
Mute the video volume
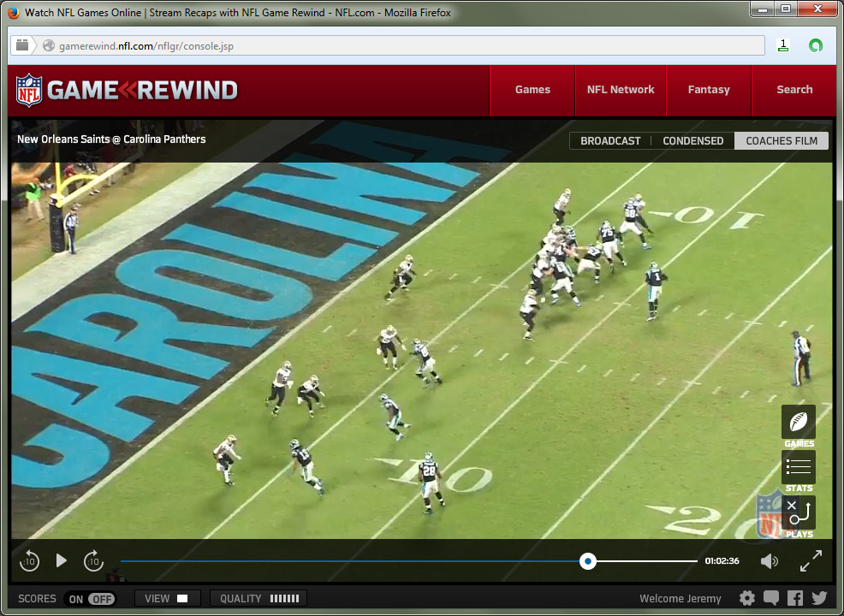770,561
